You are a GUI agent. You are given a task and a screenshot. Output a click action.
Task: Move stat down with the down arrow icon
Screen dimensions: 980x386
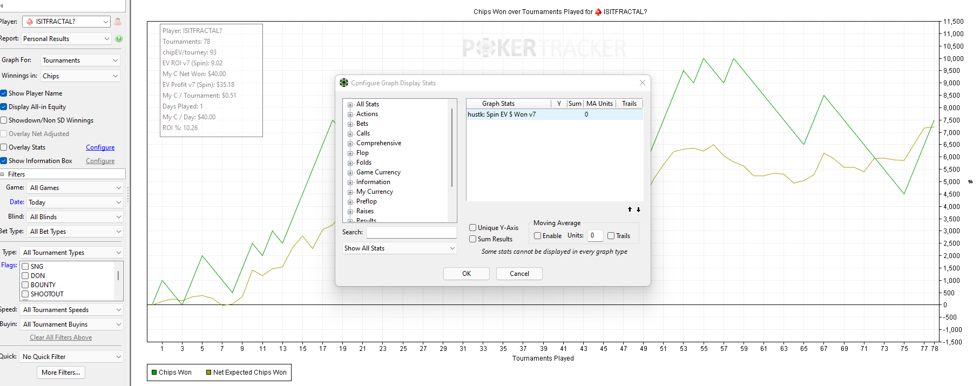pyautogui.click(x=638, y=209)
